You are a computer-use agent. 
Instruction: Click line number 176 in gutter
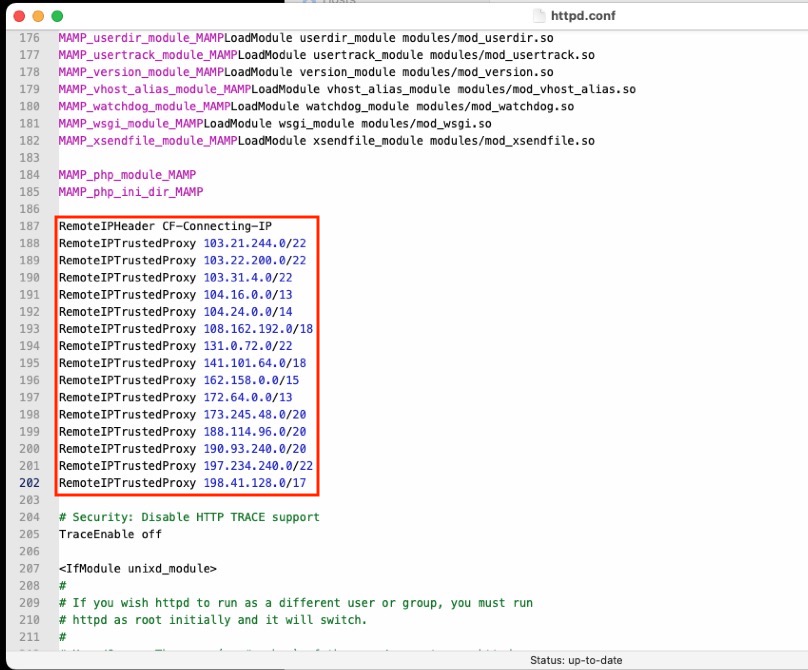coord(29,38)
